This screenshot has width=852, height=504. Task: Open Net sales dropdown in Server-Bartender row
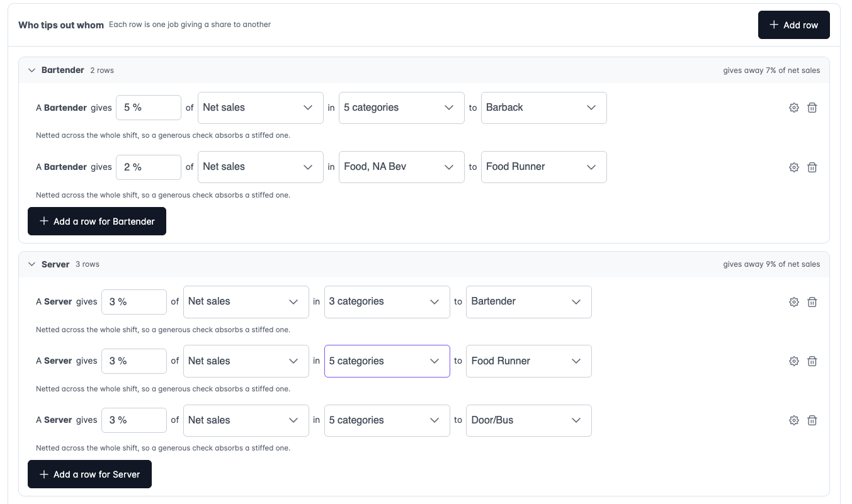coord(246,301)
